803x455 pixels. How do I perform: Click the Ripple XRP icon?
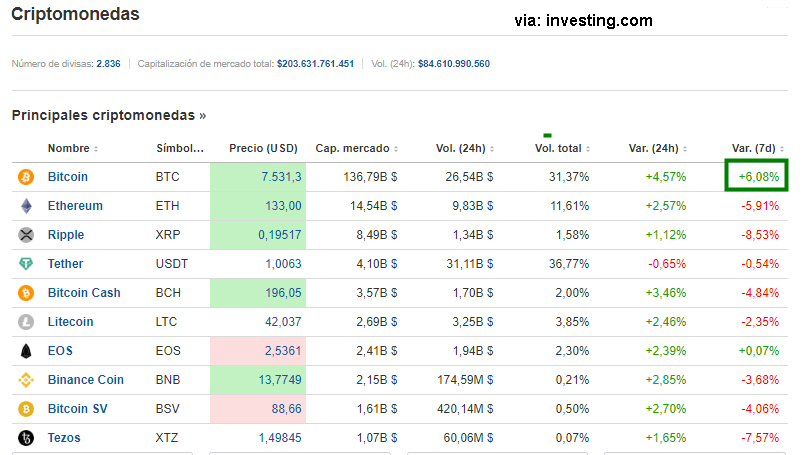point(26,235)
